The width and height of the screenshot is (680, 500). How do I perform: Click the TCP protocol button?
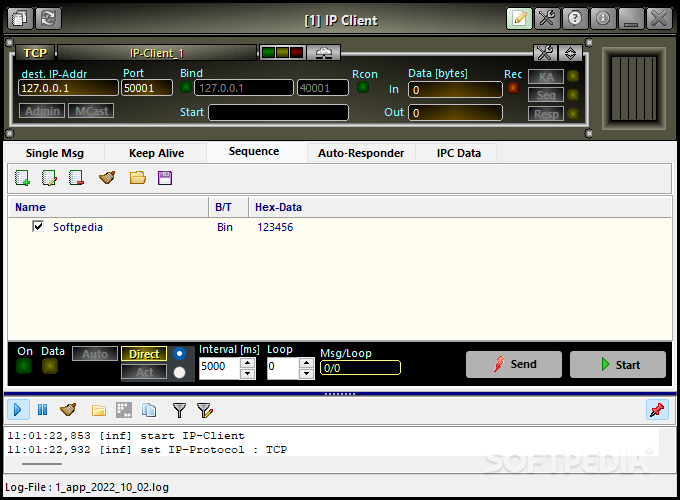(35, 53)
